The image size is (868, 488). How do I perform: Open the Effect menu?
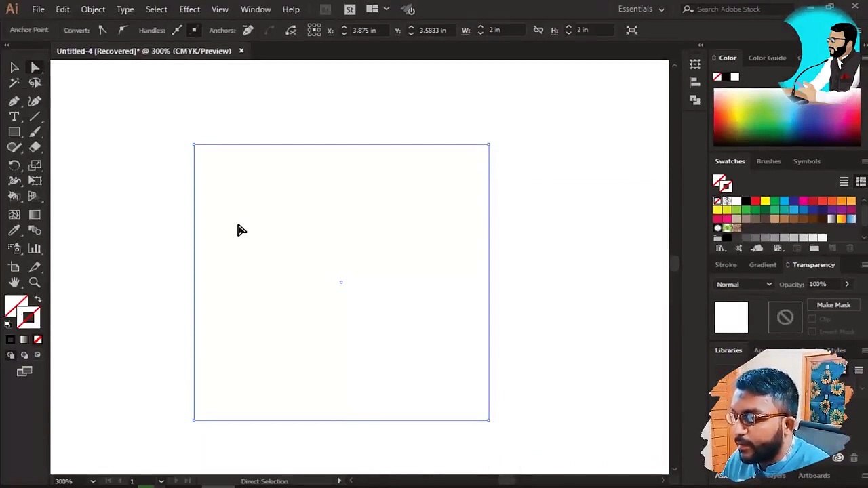[x=190, y=9]
